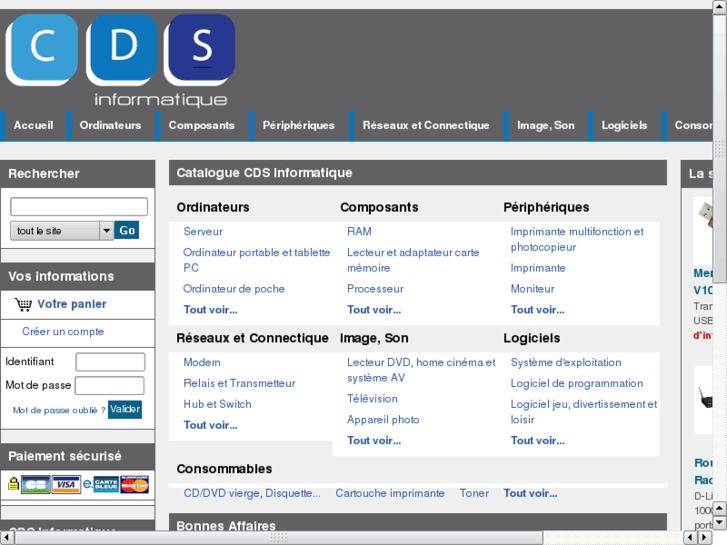Click the horizontal scrollbar left arrow
The image size is (727, 545).
[x=7, y=538]
